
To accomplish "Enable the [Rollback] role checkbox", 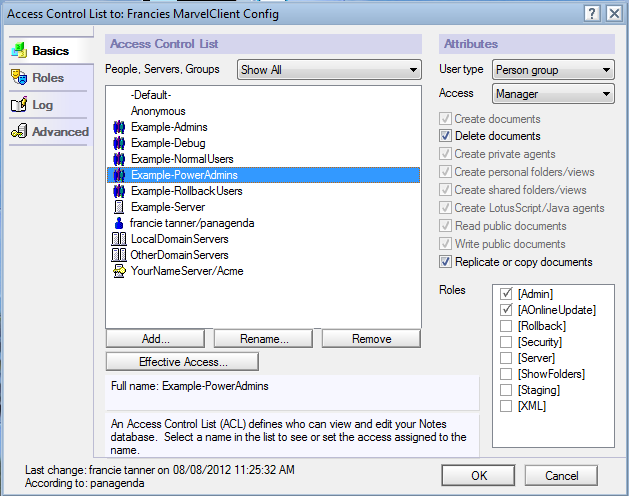I will [x=506, y=326].
